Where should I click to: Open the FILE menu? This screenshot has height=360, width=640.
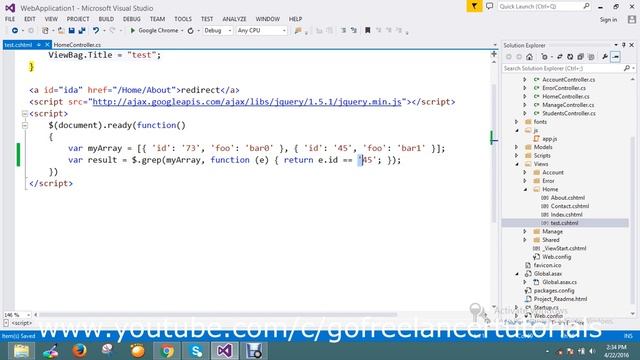pos(10,19)
